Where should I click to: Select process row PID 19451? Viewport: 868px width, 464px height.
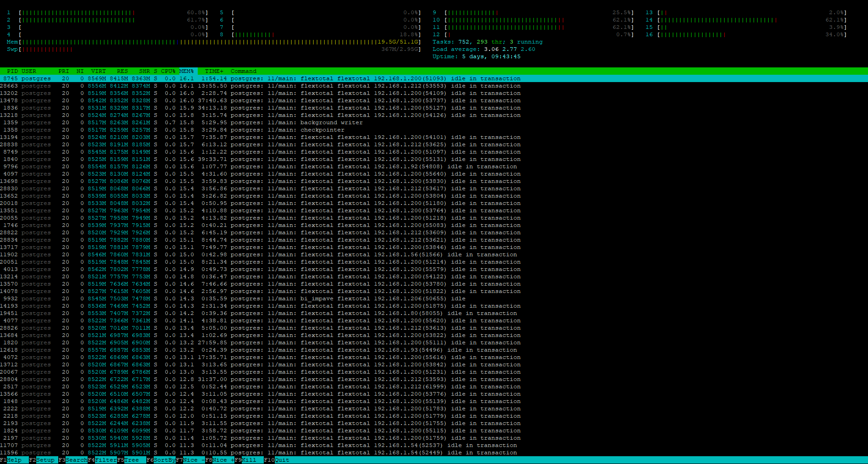(x=434, y=313)
